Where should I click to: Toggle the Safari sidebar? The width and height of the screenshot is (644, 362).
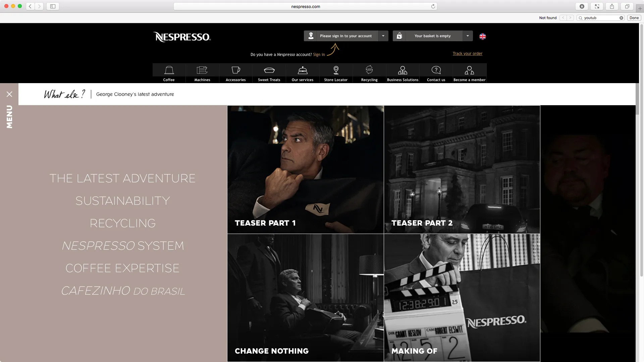pos(53,6)
